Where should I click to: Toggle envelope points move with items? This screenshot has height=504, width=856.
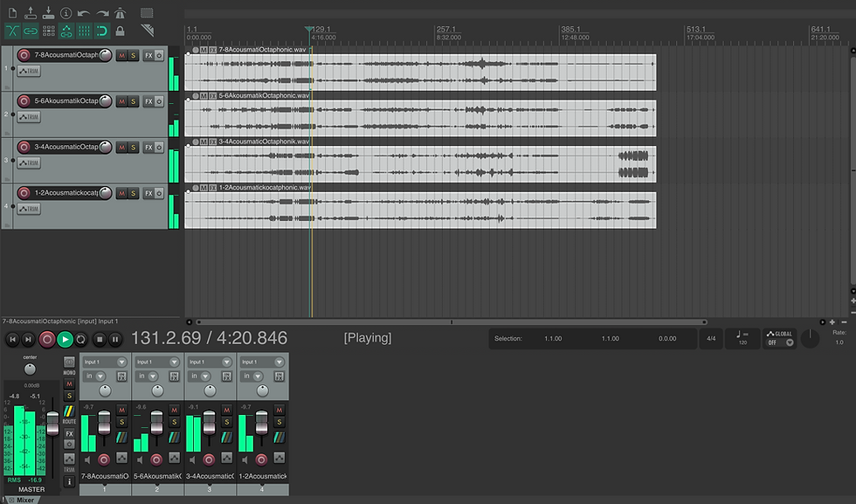pyautogui.click(x=66, y=31)
